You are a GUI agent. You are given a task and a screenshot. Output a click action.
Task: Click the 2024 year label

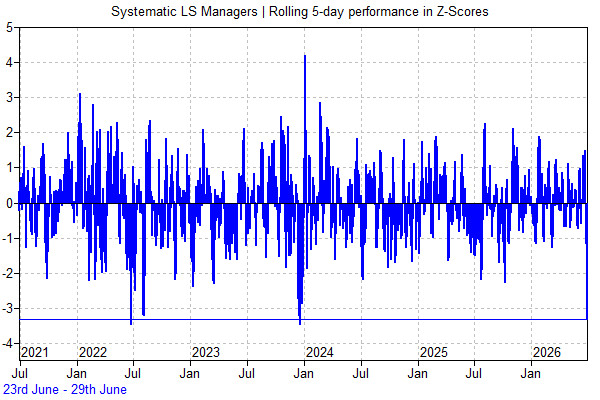[320, 352]
